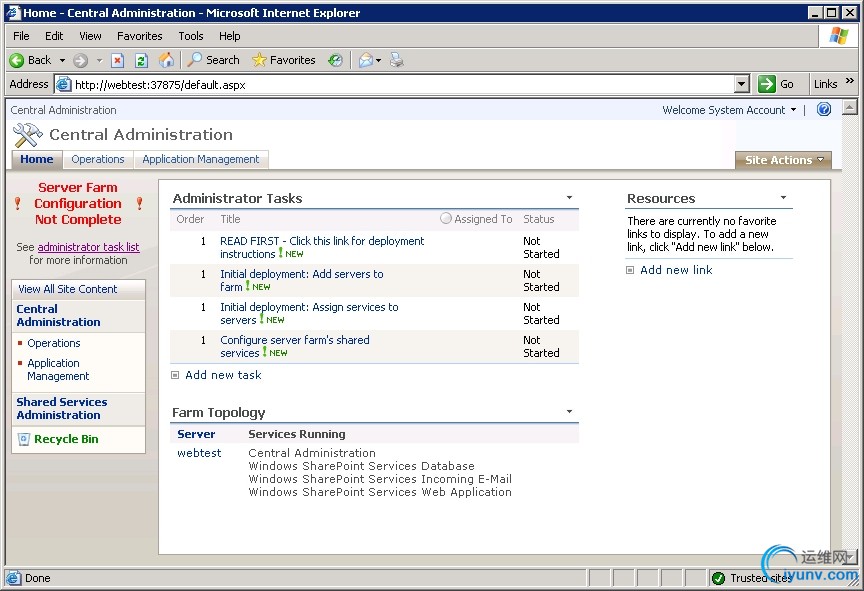Expand the address bar dropdown
The image size is (864, 591).
742,84
